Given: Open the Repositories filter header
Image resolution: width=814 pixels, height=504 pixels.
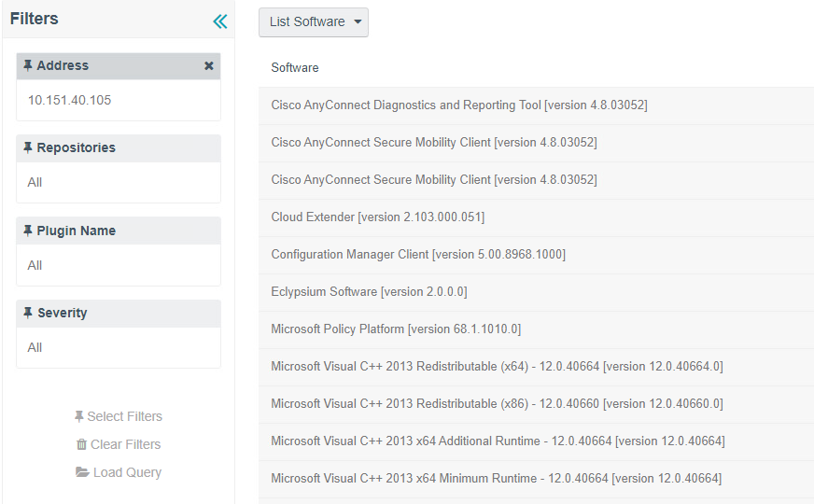Looking at the screenshot, I should pos(119,147).
